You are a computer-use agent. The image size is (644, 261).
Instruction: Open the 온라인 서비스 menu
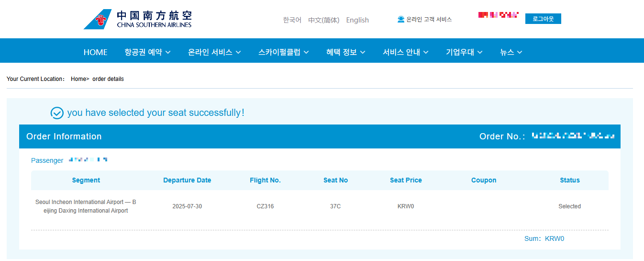point(214,52)
